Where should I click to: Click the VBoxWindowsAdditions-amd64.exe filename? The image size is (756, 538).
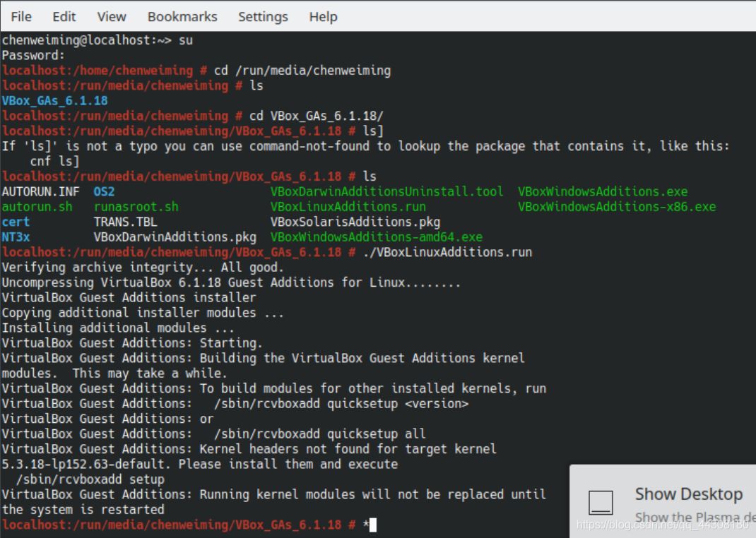pos(376,237)
